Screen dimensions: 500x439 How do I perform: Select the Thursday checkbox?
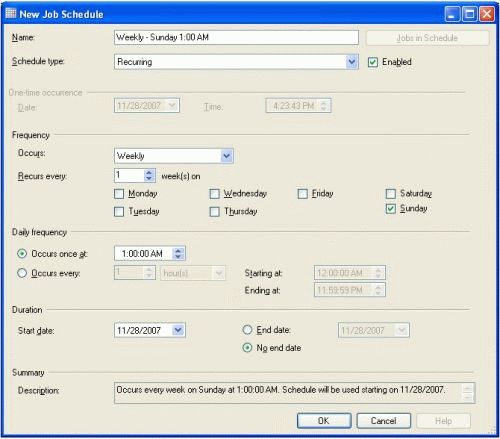tap(214, 212)
